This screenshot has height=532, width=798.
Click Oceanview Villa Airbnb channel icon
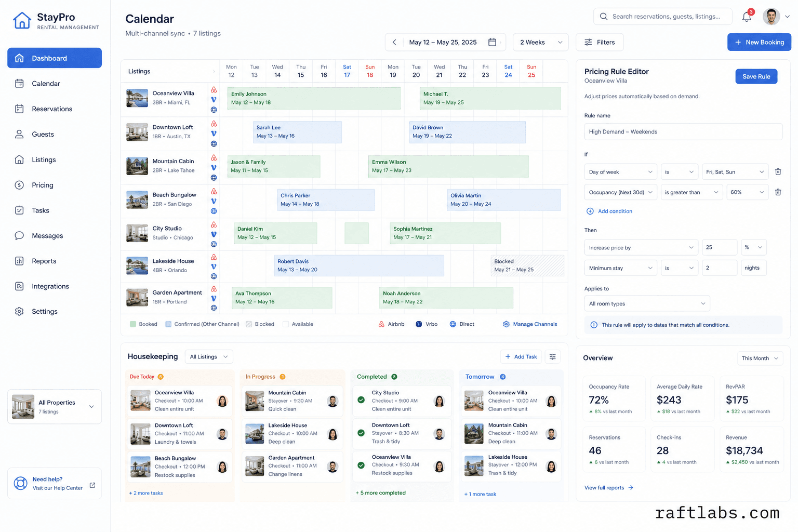[x=214, y=90]
